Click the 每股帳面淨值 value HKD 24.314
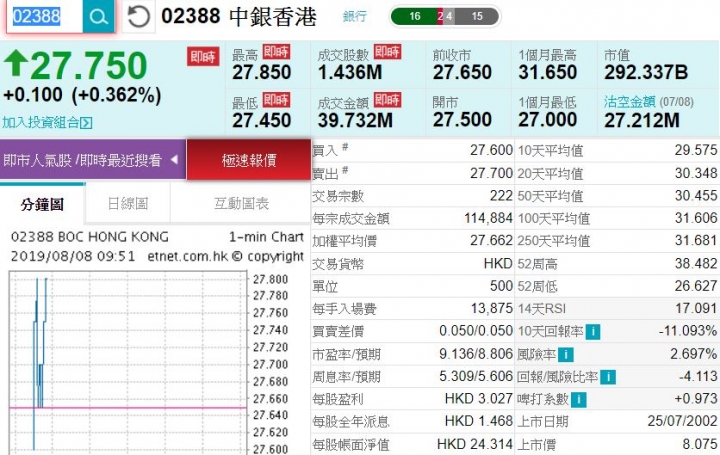 click(475, 444)
